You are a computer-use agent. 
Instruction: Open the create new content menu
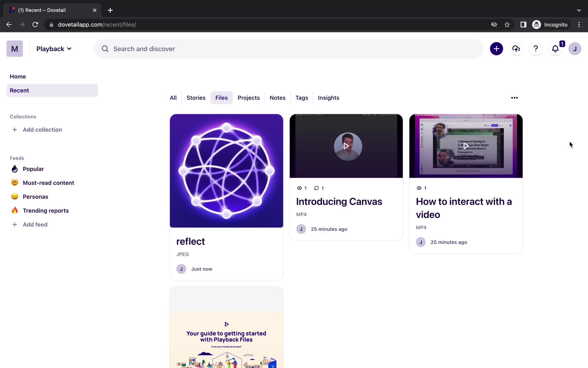pos(496,48)
